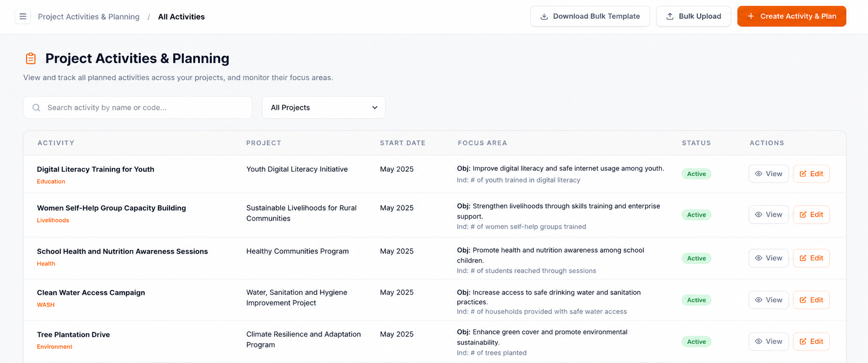The width and height of the screenshot is (868, 363).
Task: Open the hamburger sidebar menu
Action: 23,17
